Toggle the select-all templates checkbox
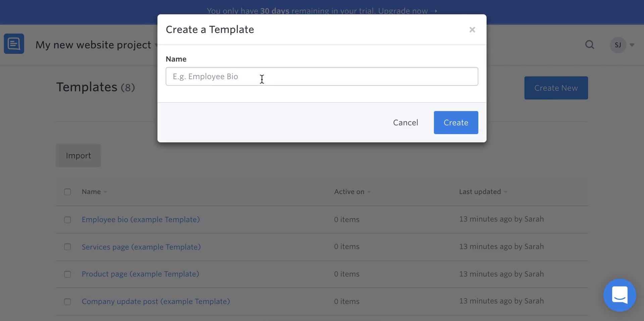 click(x=67, y=192)
